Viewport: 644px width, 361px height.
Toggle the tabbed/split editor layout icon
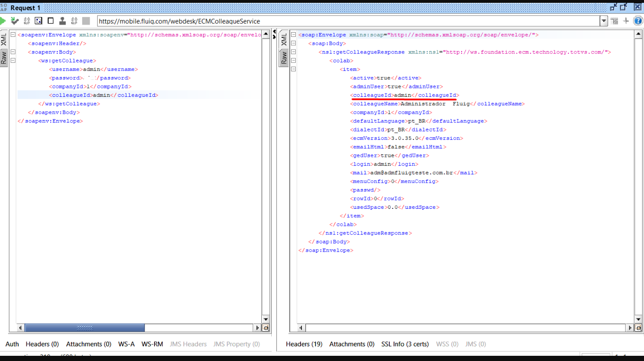click(x=614, y=21)
